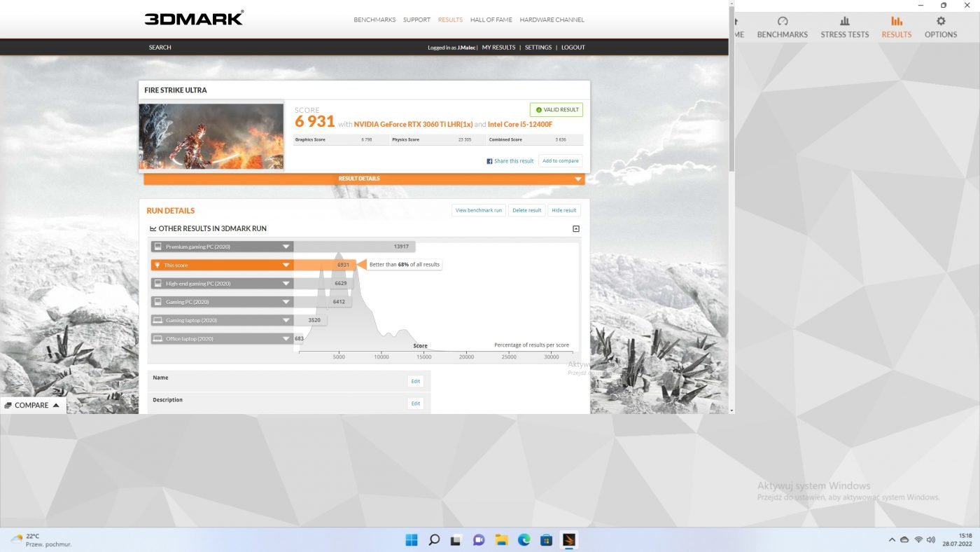This screenshot has height=552, width=980.
Task: Expand the Compare panel arrow
Action: pos(56,406)
